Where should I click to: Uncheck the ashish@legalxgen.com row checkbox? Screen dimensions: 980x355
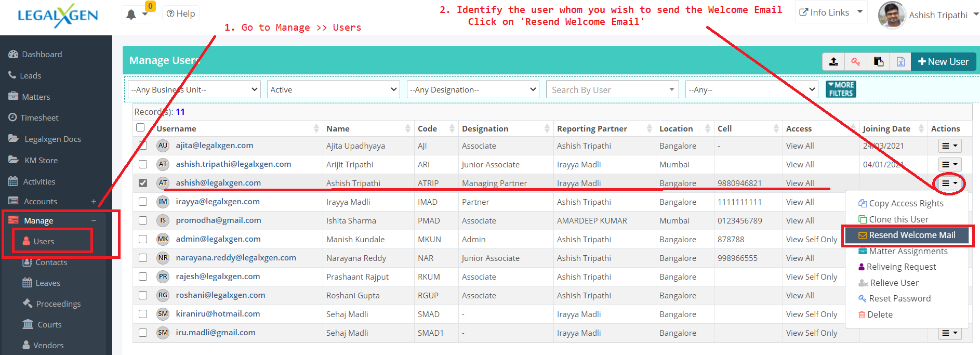143,183
